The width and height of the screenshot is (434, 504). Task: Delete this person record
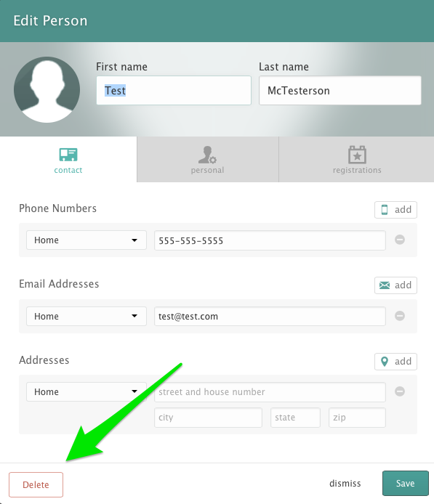click(x=36, y=484)
